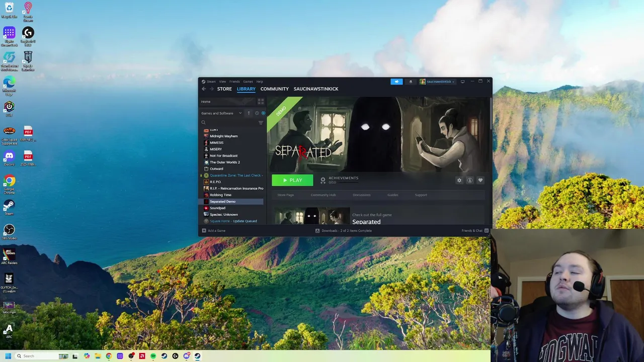Viewport: 644px width, 362px height.
Task: Open the Store Page link
Action: click(x=286, y=195)
